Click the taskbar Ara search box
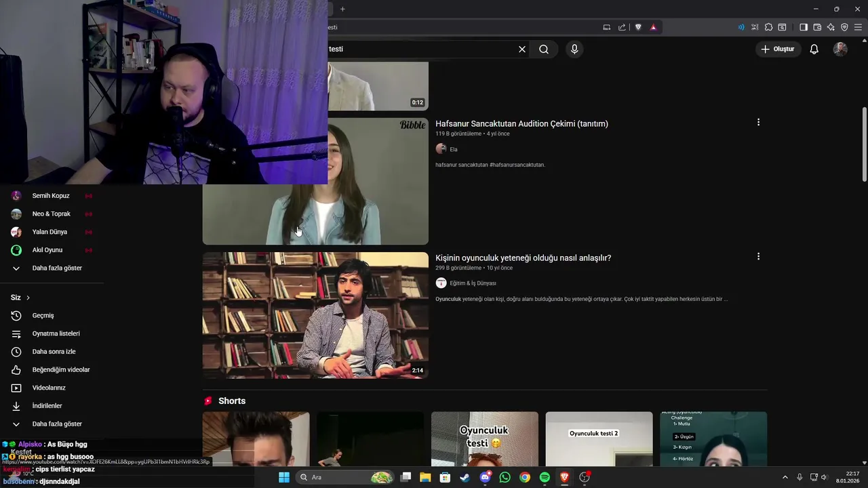Viewport: 868px width, 488px height. pyautogui.click(x=346, y=477)
